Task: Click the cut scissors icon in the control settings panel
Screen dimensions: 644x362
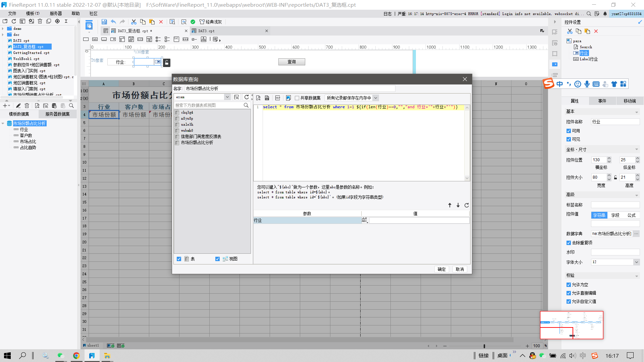Action: (x=570, y=31)
